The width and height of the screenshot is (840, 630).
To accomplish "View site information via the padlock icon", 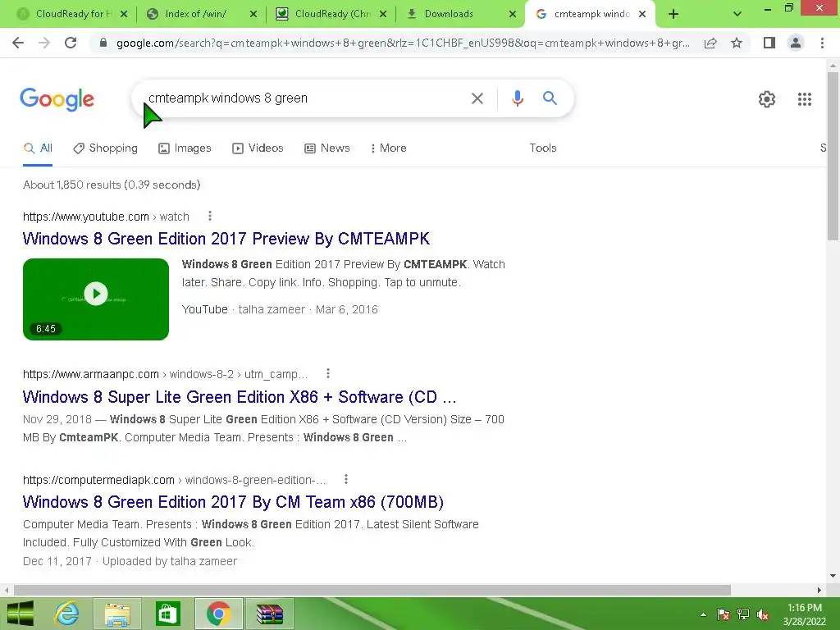I will coord(103,43).
